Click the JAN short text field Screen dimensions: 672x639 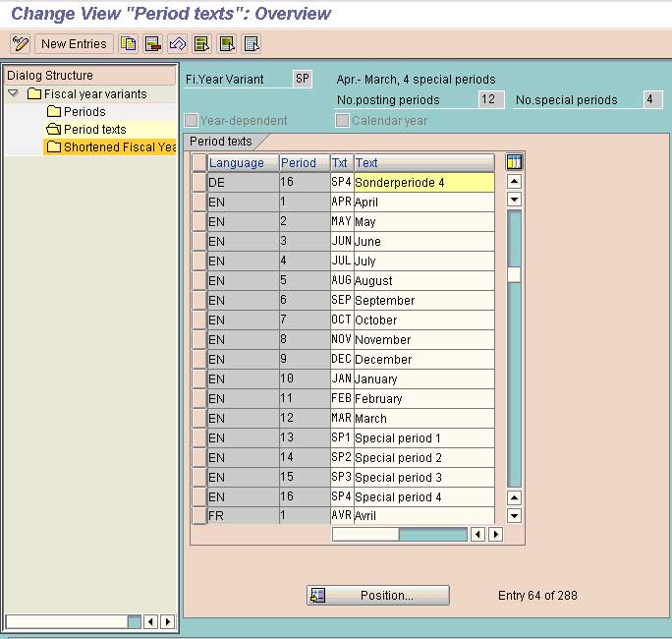342,379
